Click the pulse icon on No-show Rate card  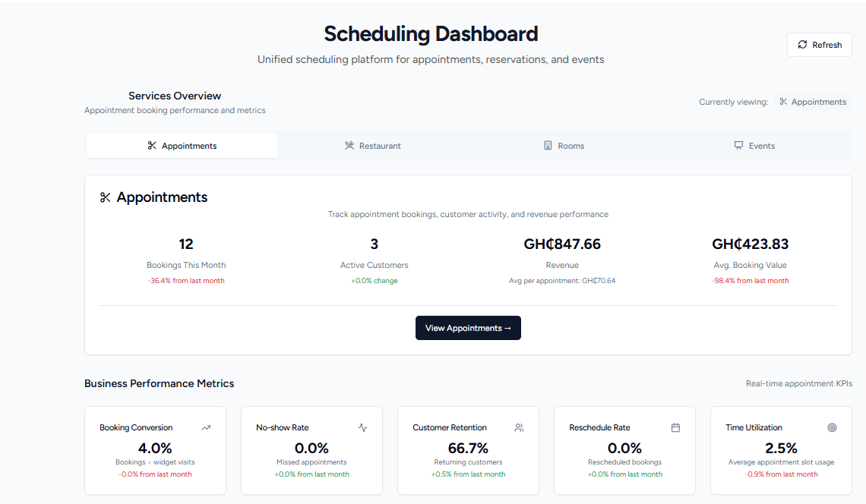(x=362, y=428)
